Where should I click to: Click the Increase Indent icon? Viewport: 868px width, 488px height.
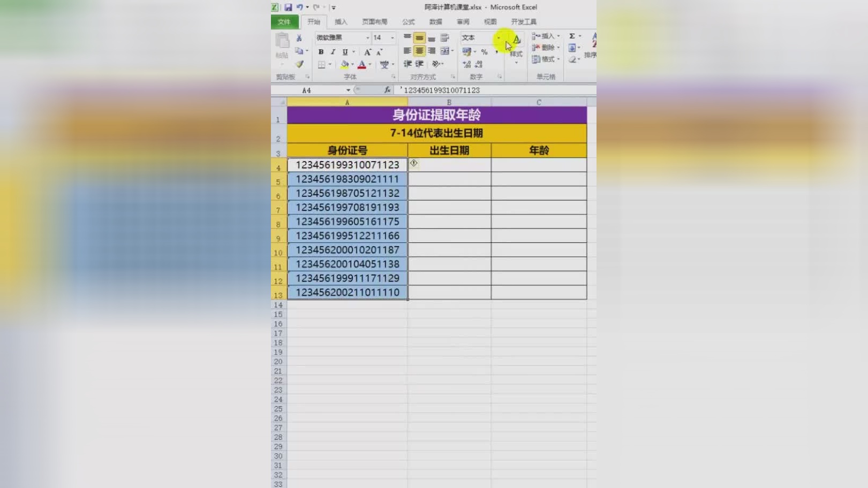pos(419,64)
